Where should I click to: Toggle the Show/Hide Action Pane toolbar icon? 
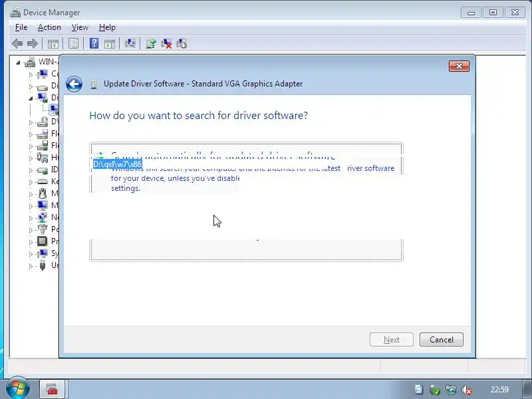[109, 43]
